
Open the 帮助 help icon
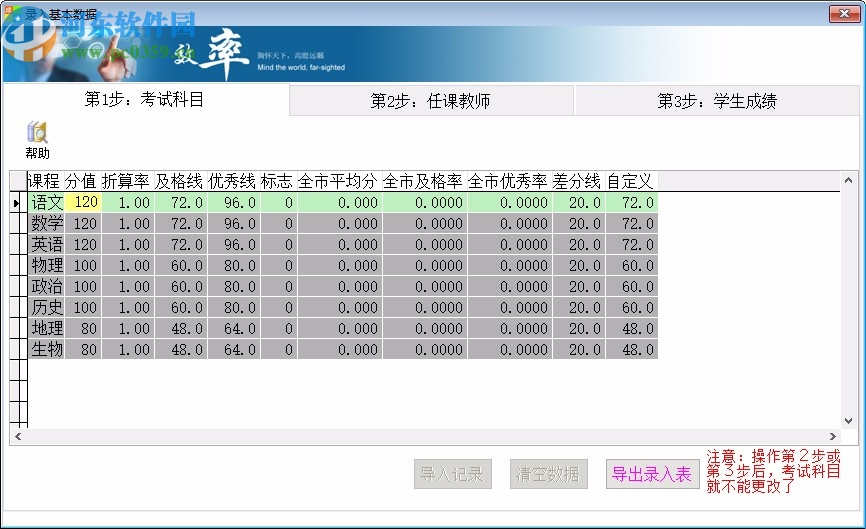coord(37,140)
